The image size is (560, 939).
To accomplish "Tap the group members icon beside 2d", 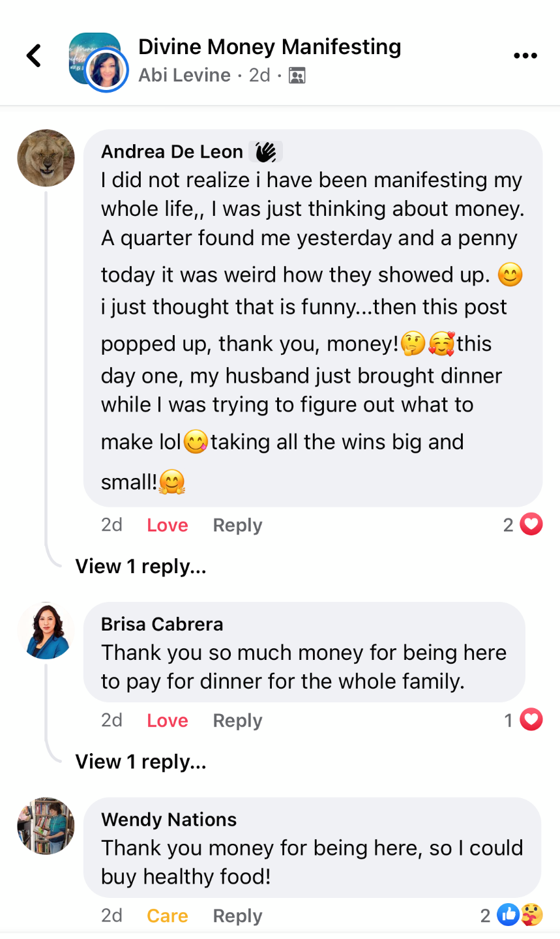I will (x=297, y=76).
